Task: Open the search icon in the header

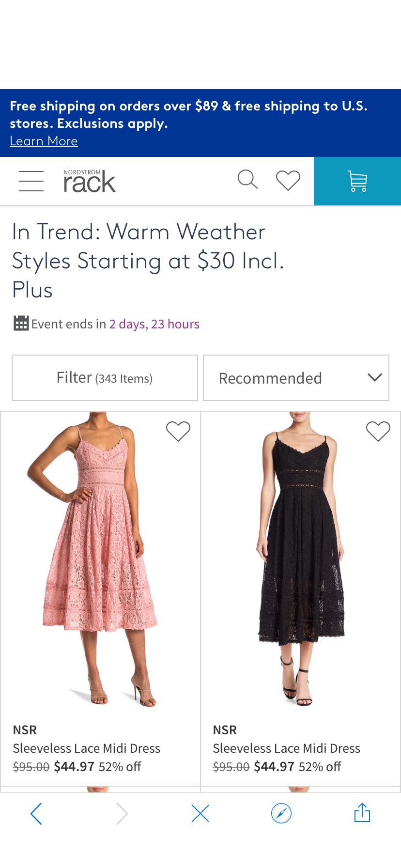Action: pyautogui.click(x=247, y=180)
